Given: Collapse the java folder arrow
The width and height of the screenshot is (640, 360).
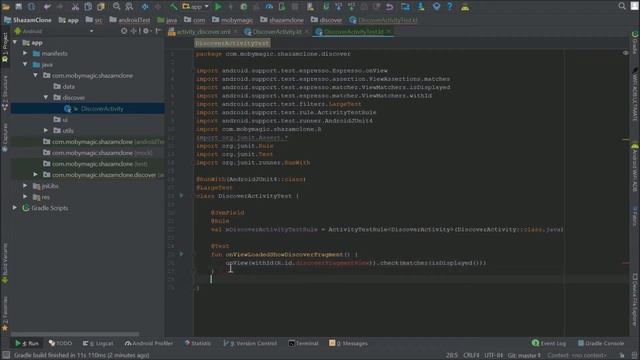Looking at the screenshot, I should click(x=25, y=64).
